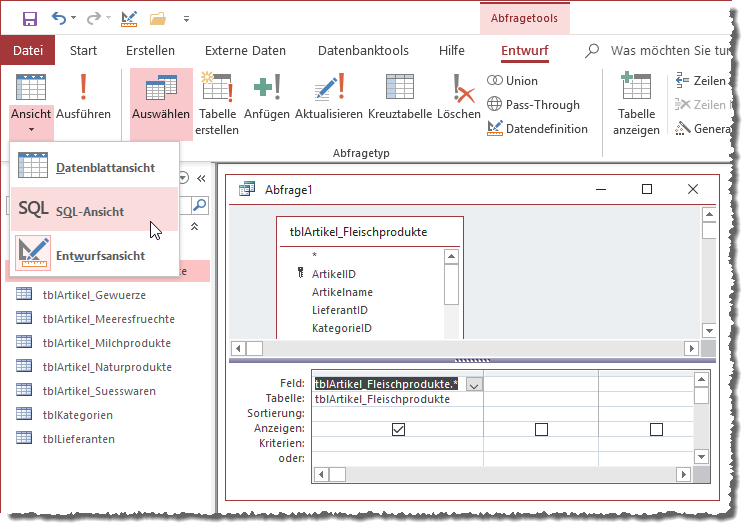Click the Ansicht datasheet icon in ribbon
Image resolution: width=750 pixels, height=530 pixels.
31,88
